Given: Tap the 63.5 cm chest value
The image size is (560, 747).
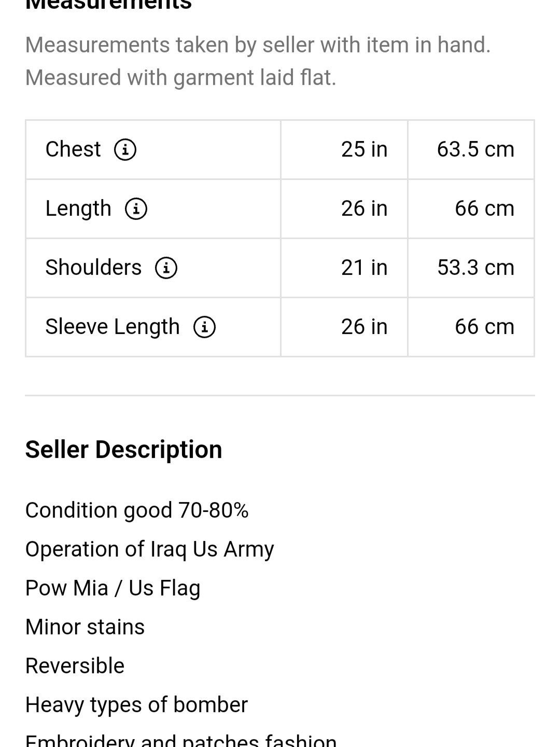Looking at the screenshot, I should (475, 149).
